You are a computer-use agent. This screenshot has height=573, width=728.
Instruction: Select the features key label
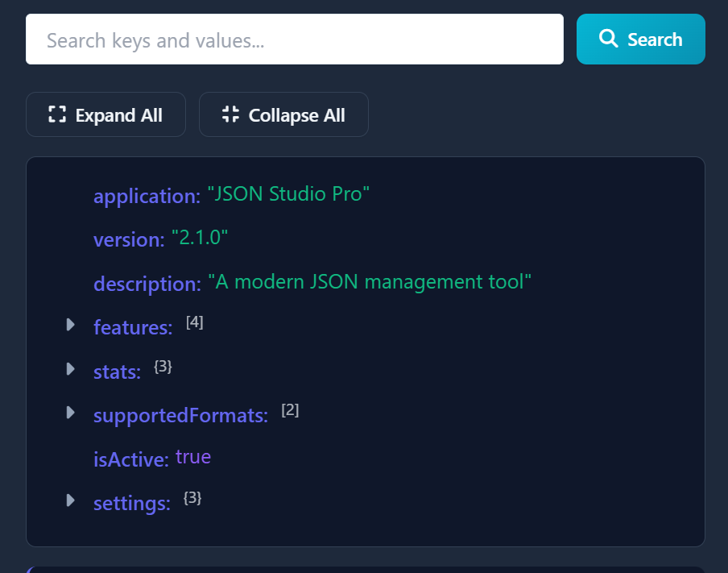[133, 328]
